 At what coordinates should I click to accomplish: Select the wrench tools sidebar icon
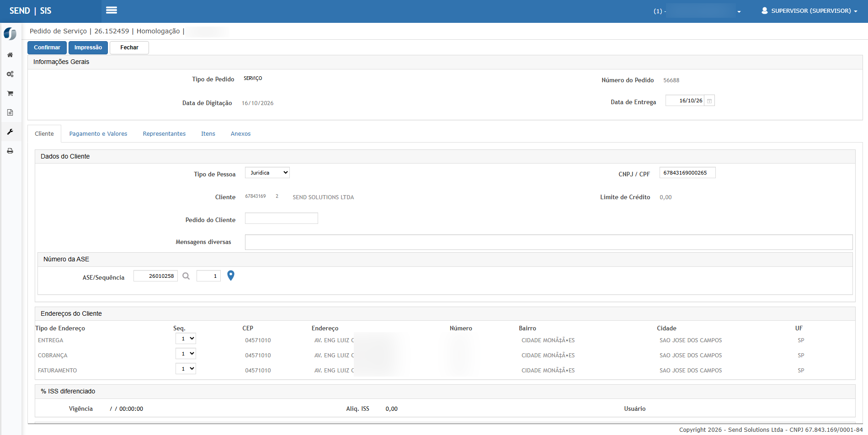[10, 132]
